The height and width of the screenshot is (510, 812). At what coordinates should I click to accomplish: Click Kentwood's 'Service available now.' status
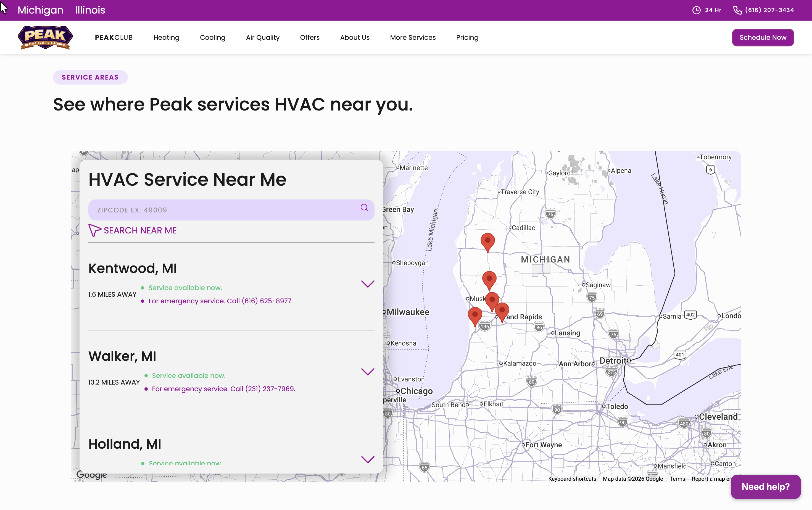(x=185, y=288)
